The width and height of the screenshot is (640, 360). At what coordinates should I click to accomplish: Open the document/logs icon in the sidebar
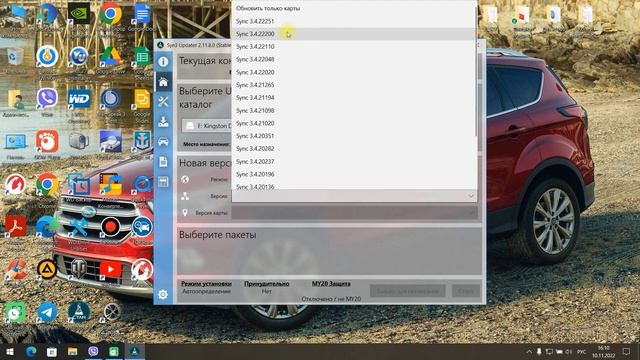point(163,161)
